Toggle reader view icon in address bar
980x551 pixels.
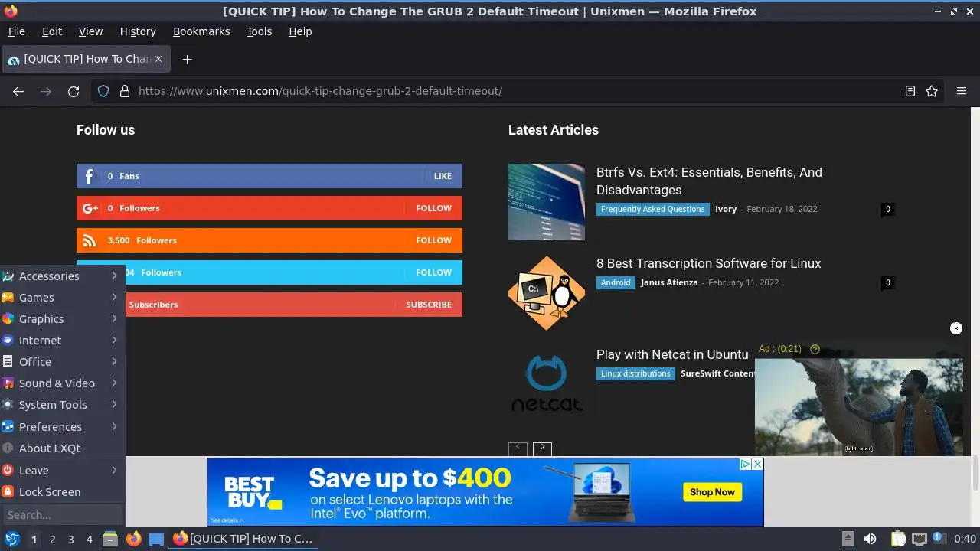click(910, 91)
